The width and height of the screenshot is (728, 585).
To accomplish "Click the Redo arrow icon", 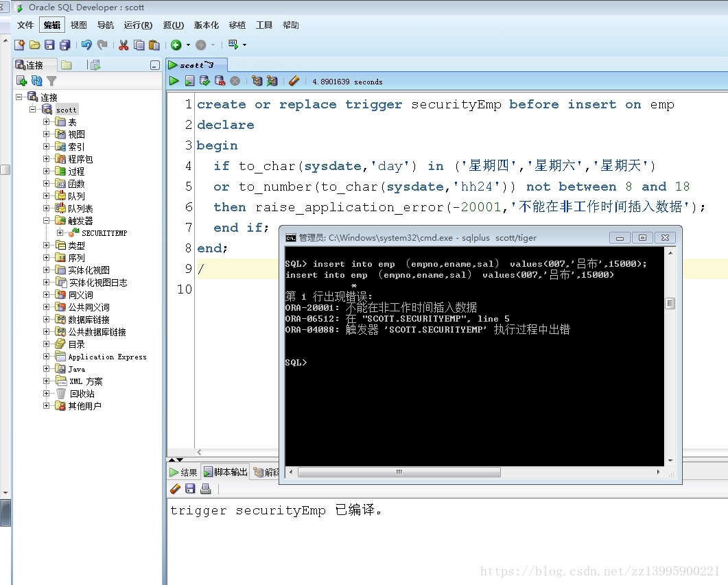I will click(x=102, y=45).
